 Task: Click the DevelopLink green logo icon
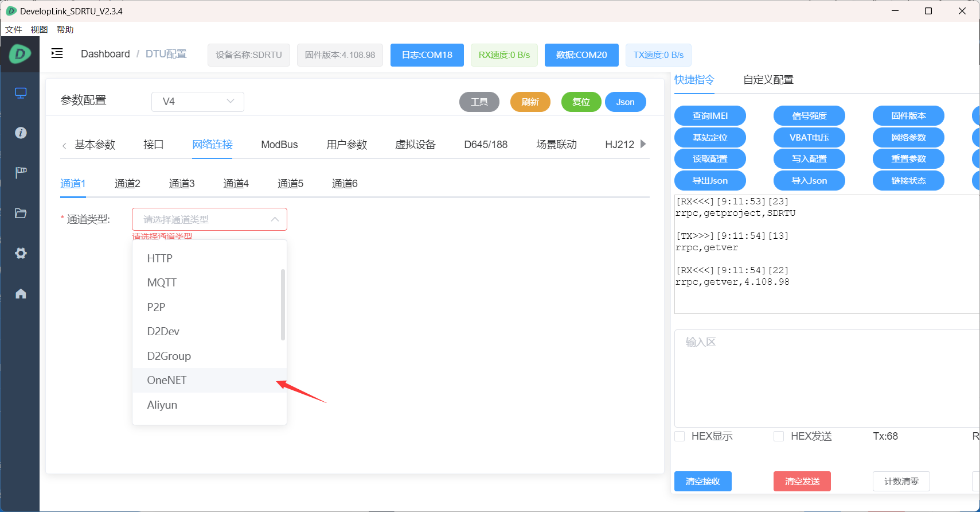pos(20,54)
